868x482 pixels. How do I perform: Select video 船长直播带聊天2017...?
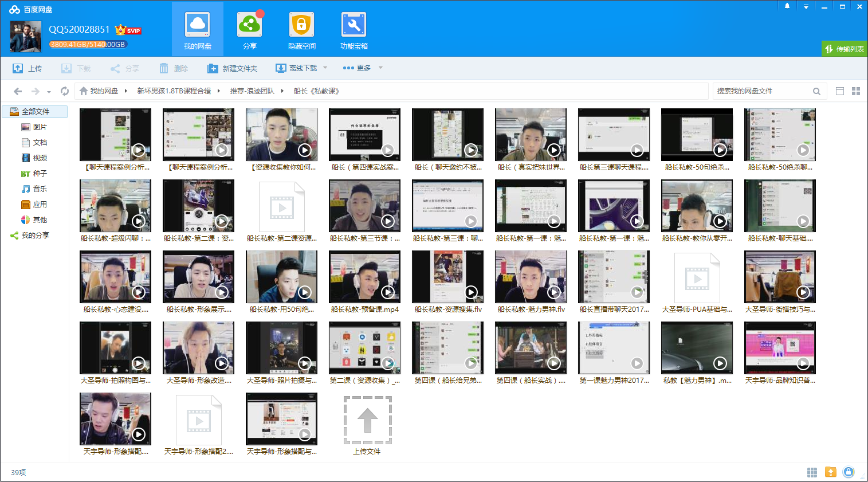614,283
